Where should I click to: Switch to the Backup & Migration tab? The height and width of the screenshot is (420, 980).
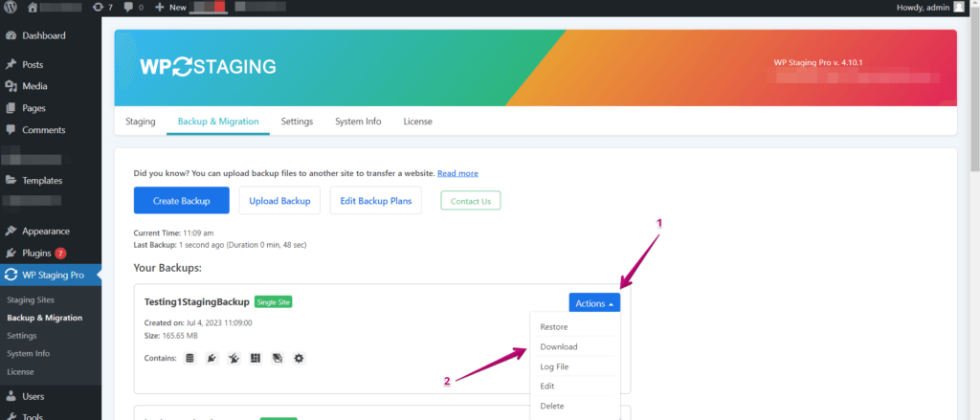point(218,122)
